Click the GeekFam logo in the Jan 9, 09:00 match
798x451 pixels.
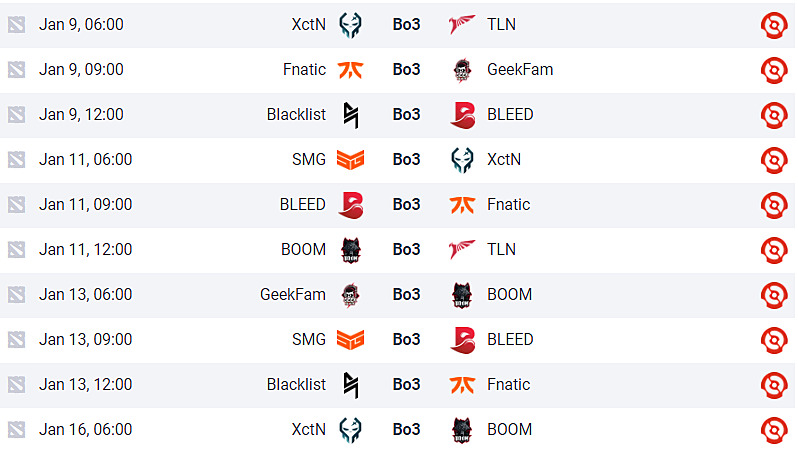click(x=462, y=69)
